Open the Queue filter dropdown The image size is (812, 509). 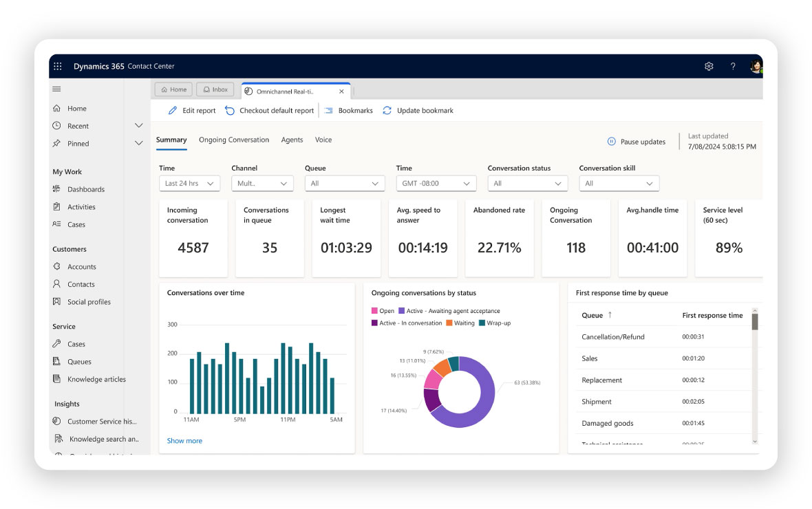pos(345,183)
